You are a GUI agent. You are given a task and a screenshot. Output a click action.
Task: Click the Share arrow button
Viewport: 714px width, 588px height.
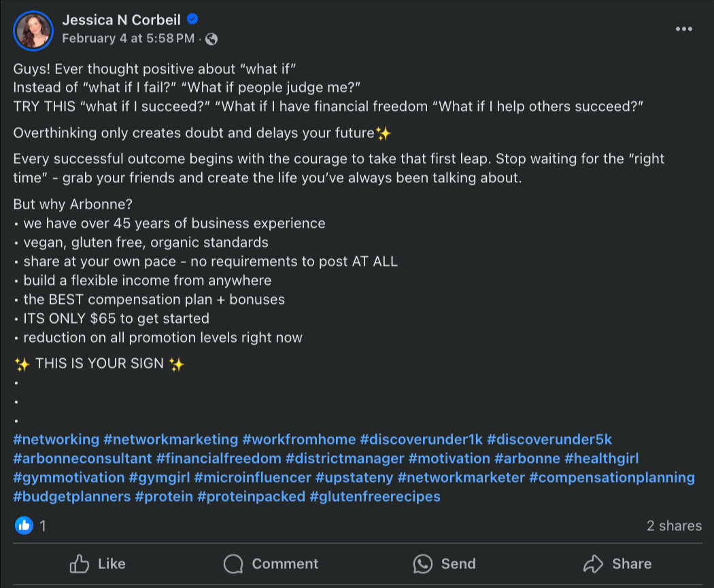pos(617,564)
